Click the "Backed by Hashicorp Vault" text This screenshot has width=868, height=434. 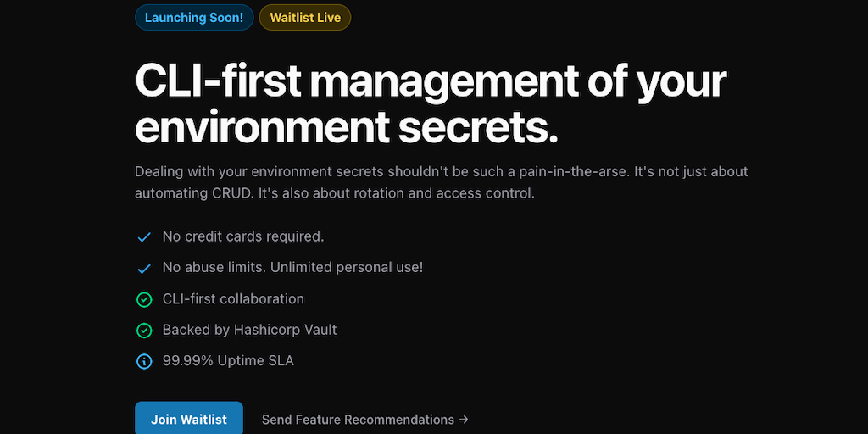coord(249,330)
